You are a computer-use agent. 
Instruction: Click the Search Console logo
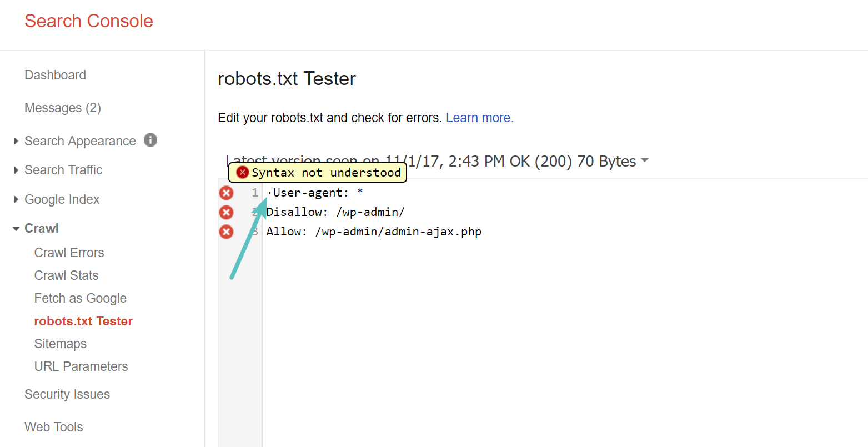point(88,21)
